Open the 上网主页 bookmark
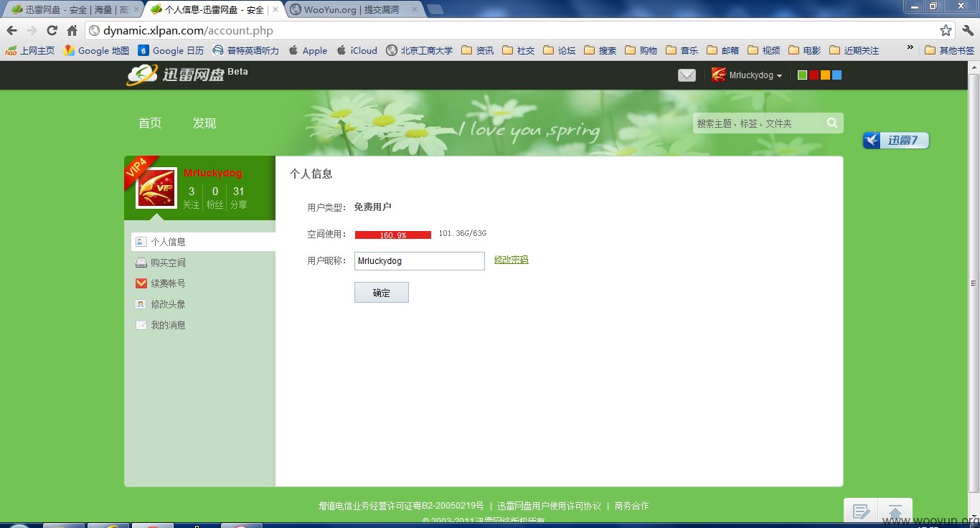The image size is (980, 528). pyautogui.click(x=29, y=50)
